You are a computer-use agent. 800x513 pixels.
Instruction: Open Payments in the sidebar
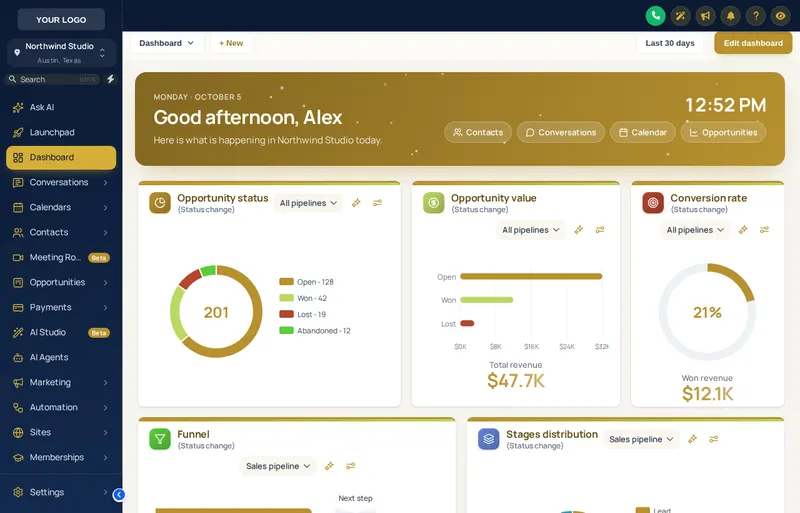[x=61, y=307]
